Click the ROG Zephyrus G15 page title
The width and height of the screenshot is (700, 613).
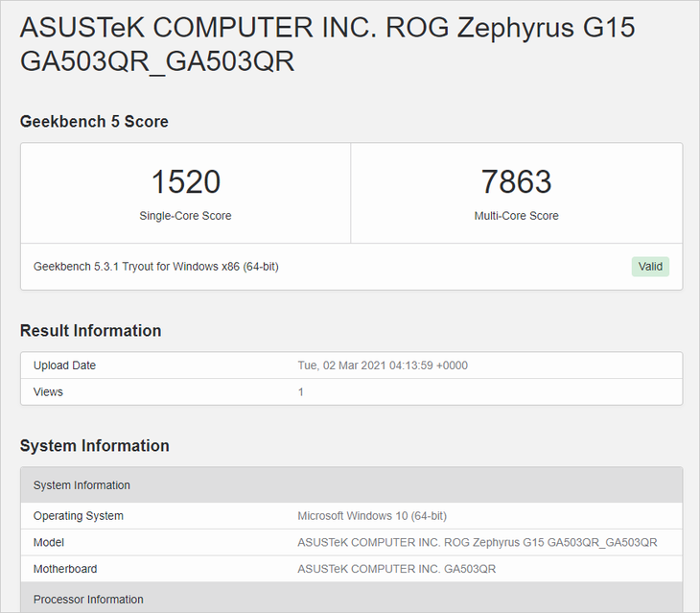(x=327, y=44)
